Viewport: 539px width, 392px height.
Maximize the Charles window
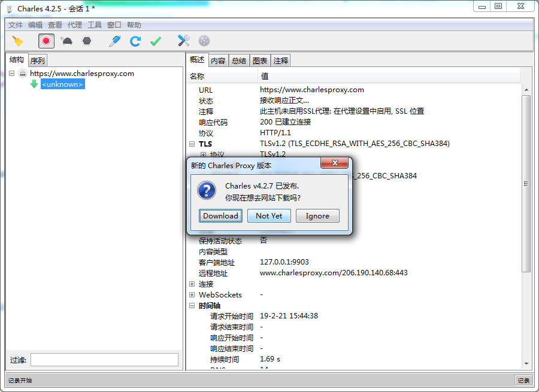pos(498,7)
